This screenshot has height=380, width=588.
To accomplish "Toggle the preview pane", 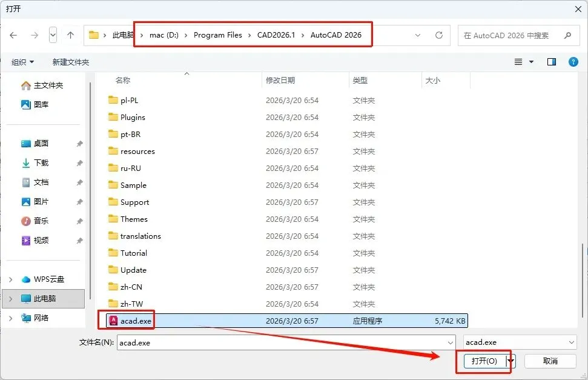I will click(x=551, y=62).
